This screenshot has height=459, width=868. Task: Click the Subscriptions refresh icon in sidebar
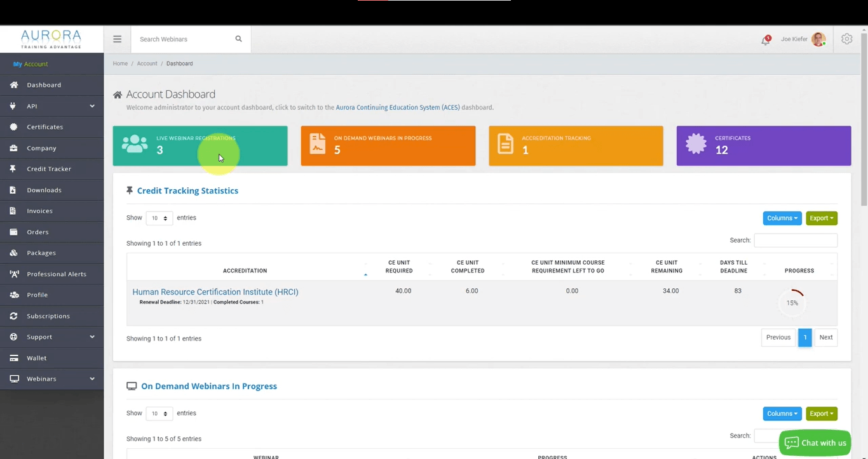[x=14, y=316]
